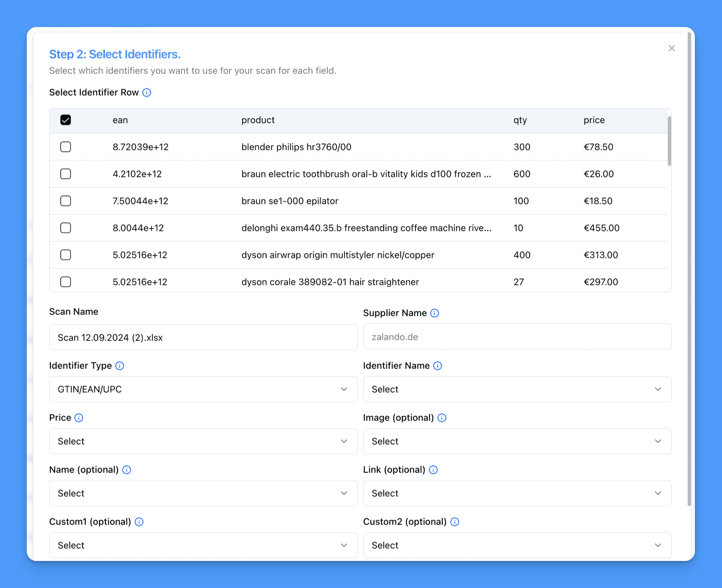Select braun se1-000 epilator row checkbox
Image resolution: width=722 pixels, height=588 pixels.
66,201
